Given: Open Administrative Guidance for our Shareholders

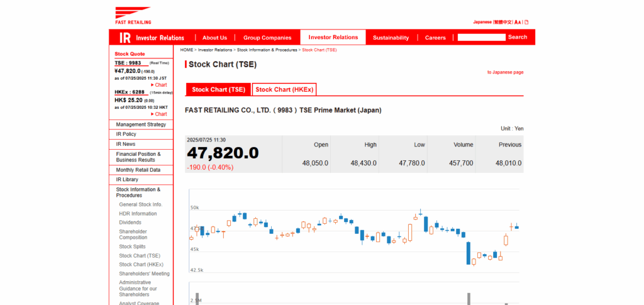Looking at the screenshot, I should coord(138,289).
